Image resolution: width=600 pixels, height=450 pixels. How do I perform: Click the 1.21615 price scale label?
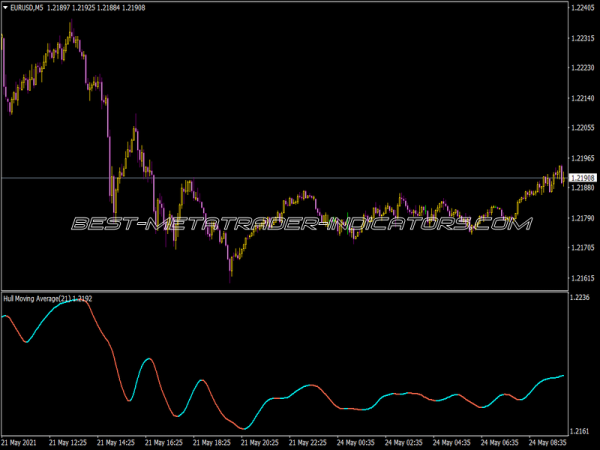click(582, 277)
